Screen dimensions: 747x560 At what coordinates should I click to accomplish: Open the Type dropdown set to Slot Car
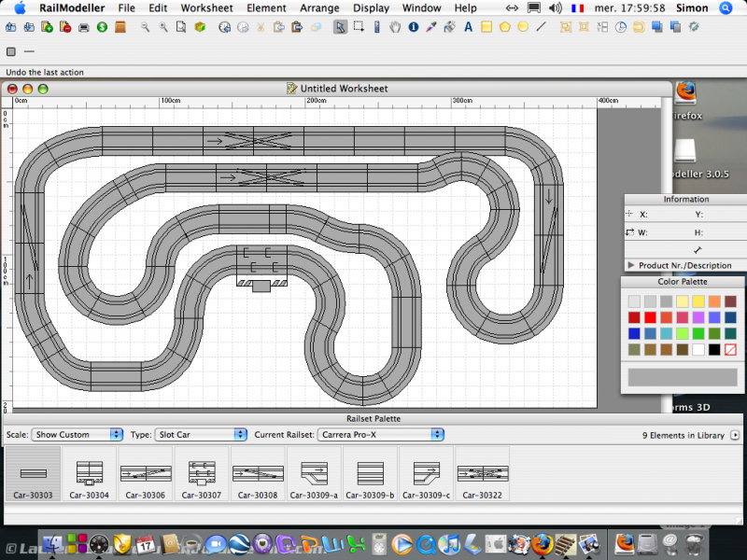[201, 434]
